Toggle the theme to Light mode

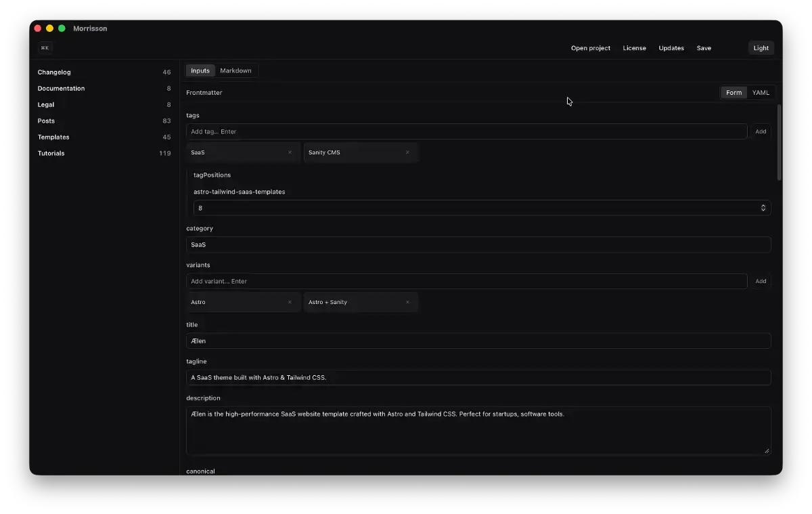coord(761,47)
